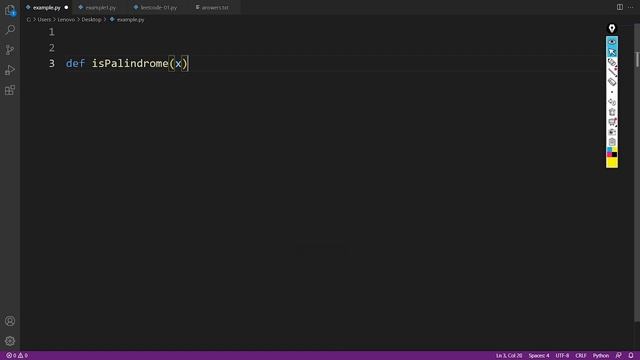
Task: Click line number 2 in the gutter
Action: click(51, 48)
